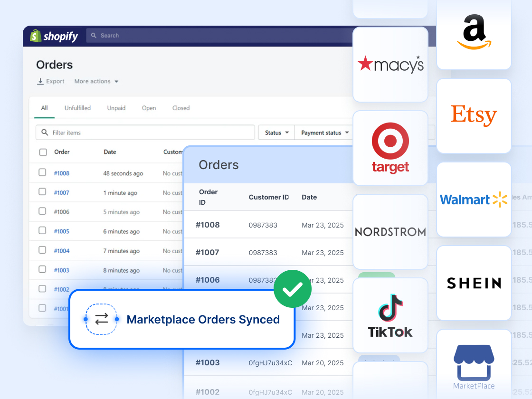Open the Amazon marketplace tile
The width and height of the screenshot is (532, 399).
474,34
